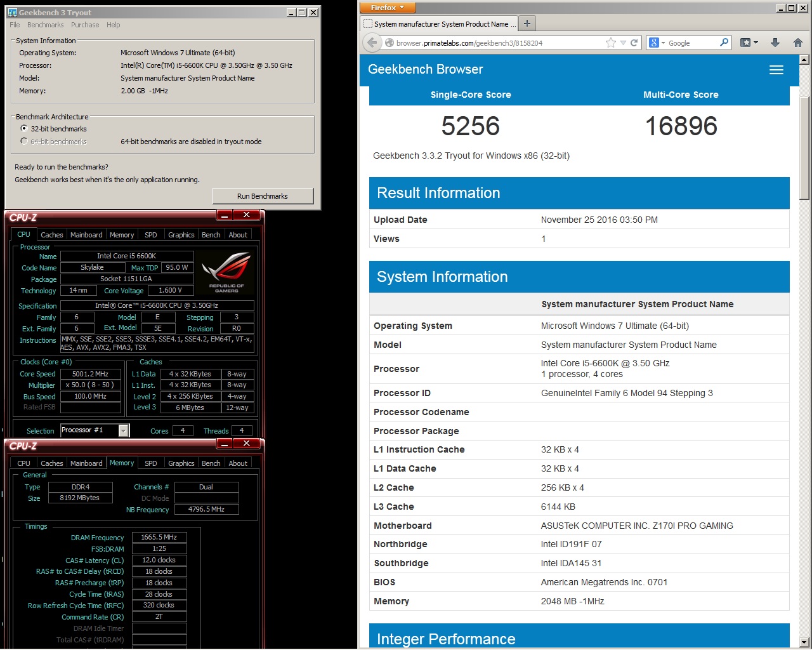Open Mainboard tab in bottom CPU-Z window
The width and height of the screenshot is (812, 650).
(x=86, y=463)
